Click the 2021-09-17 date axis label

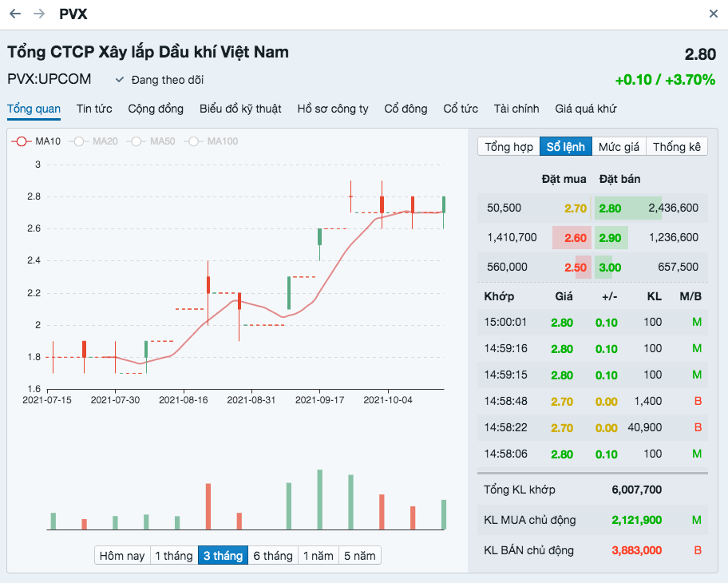coord(319,400)
